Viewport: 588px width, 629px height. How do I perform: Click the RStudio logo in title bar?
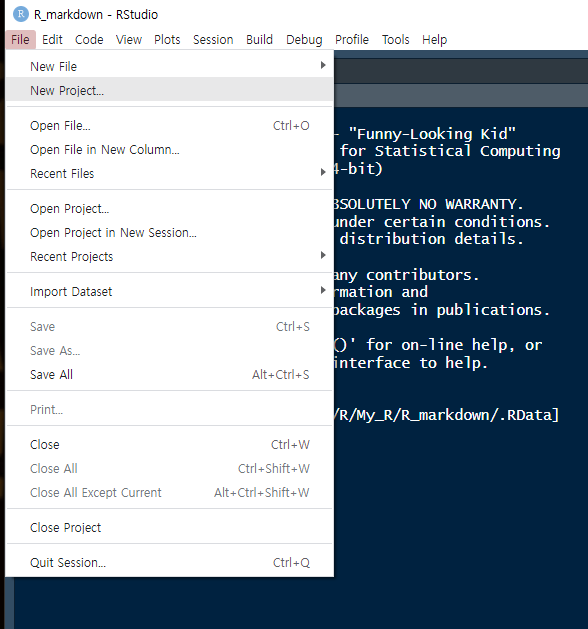pos(20,14)
